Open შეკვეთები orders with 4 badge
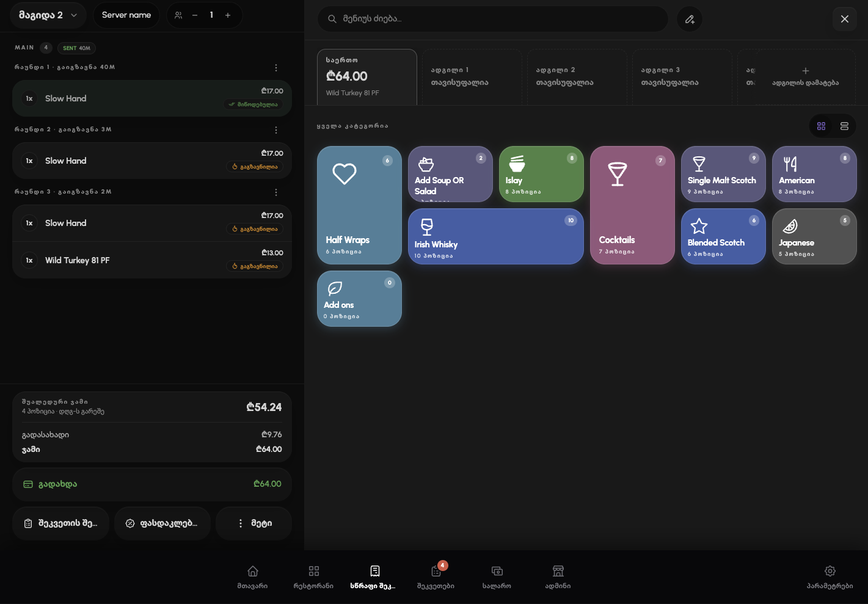The image size is (868, 604). [x=436, y=577]
